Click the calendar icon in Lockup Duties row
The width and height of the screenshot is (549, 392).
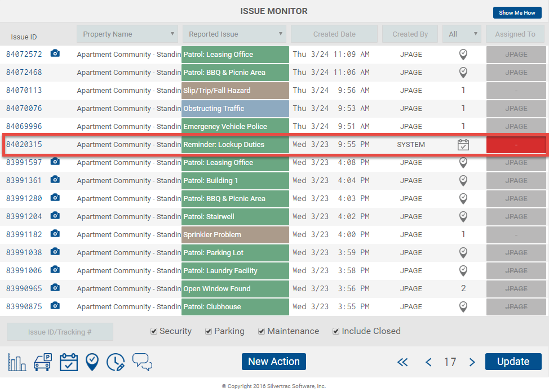463,145
